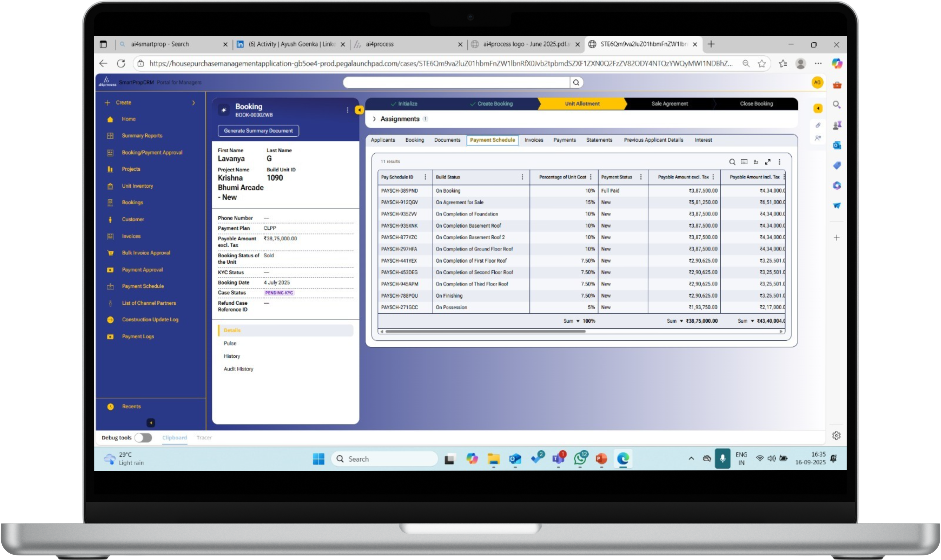The image size is (941, 560).
Task: Open WhatsApp from the taskbar
Action: (x=580, y=458)
